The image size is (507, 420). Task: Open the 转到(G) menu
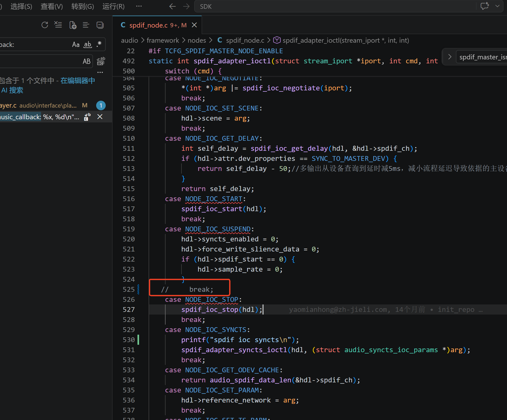click(x=83, y=6)
